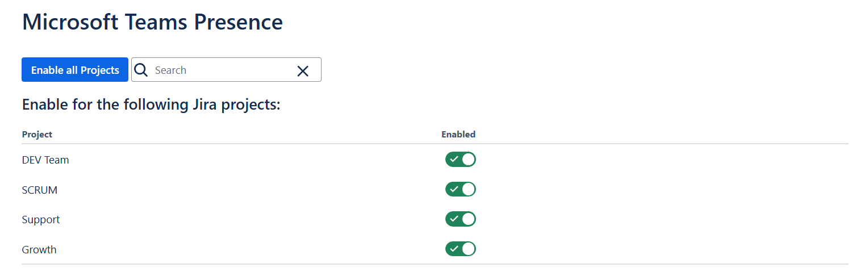This screenshot has width=868, height=280.
Task: Select the Support project name
Action: [x=41, y=220]
